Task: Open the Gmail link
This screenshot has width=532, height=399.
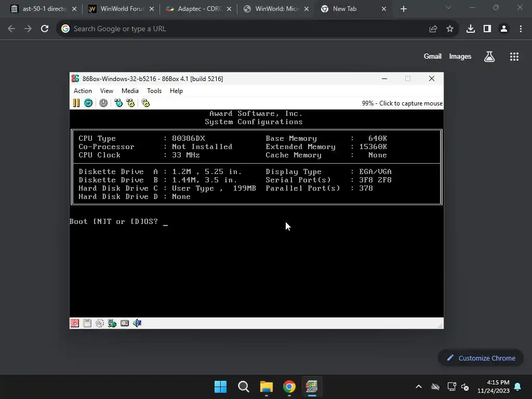Action: (x=433, y=56)
